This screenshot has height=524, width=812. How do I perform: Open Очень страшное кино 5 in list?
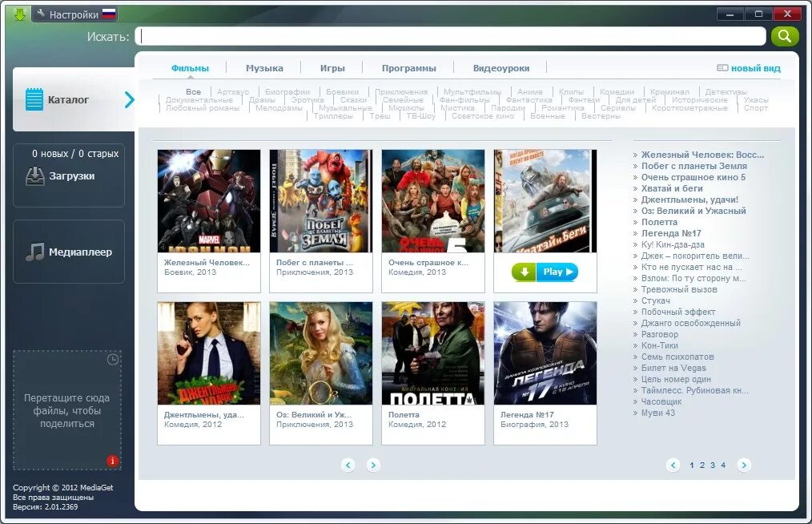pos(693,177)
